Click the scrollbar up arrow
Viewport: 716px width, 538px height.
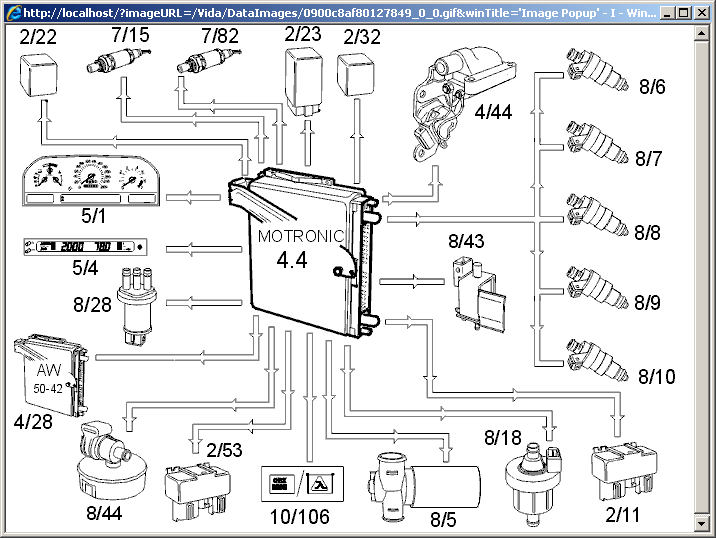coord(701,33)
